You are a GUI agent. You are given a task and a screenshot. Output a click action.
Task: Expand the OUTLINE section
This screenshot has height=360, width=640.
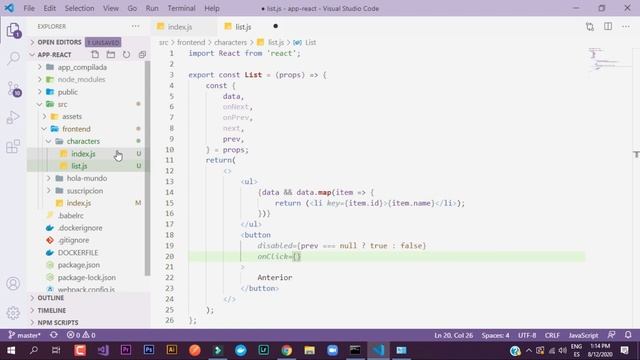51,298
